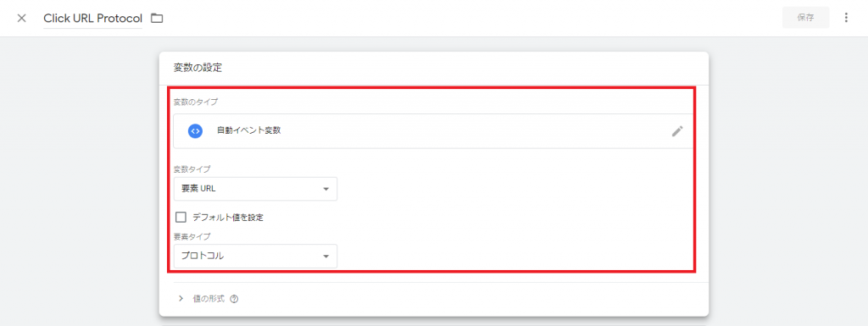
Task: Open the 要素 URL dropdown
Action: click(x=255, y=189)
